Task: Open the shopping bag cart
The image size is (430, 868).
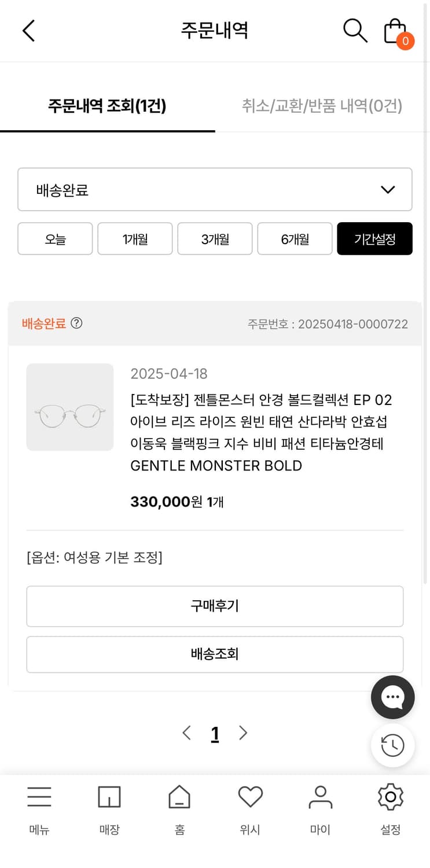Action: click(396, 31)
